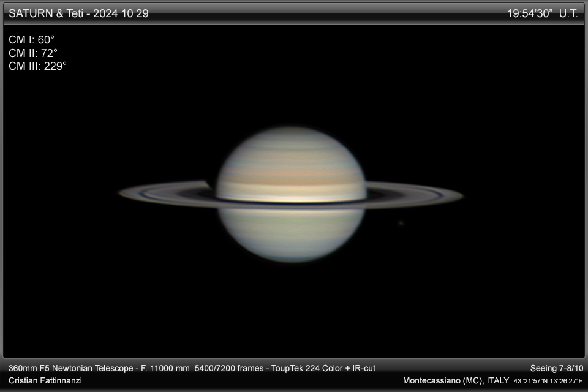Viewport: 588px width, 392px height.
Task: Click the small moon Tethys dot below the rings
Action: (401, 223)
